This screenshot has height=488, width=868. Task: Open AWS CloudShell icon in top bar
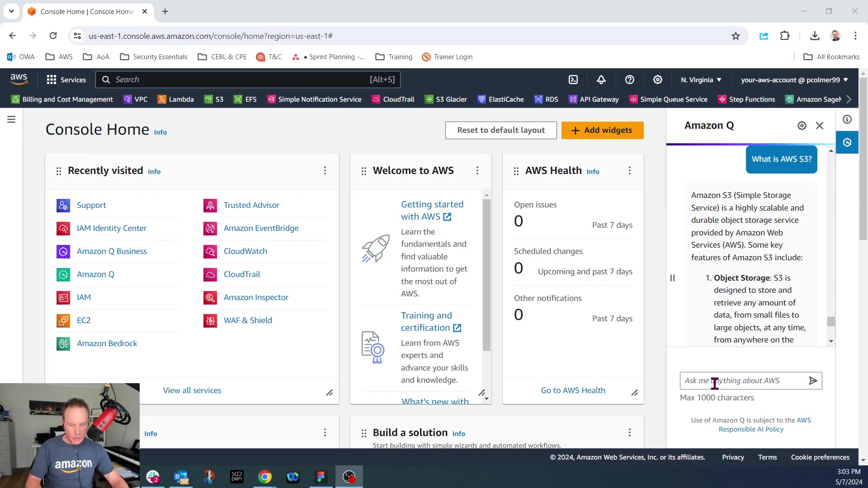click(573, 80)
